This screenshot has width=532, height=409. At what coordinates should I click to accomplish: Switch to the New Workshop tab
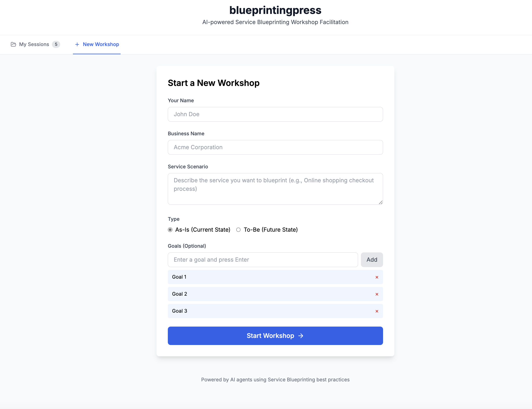[x=101, y=44]
